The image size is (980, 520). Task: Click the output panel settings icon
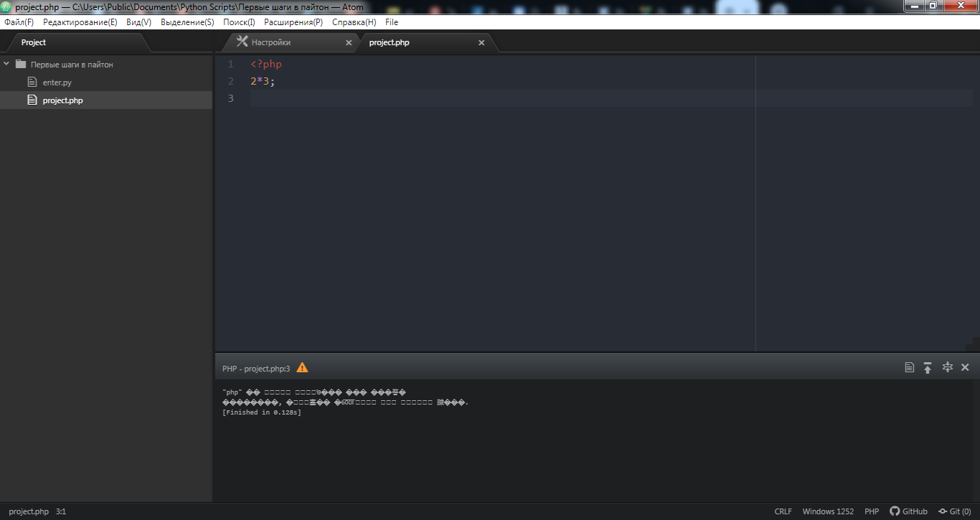(x=947, y=367)
